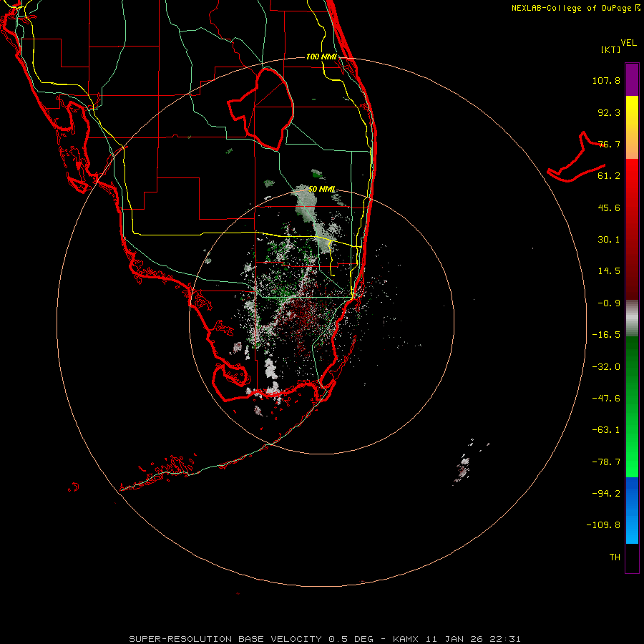Click the -47.6 velocity scale value
Viewport: 644px width, 644px height.
point(606,399)
